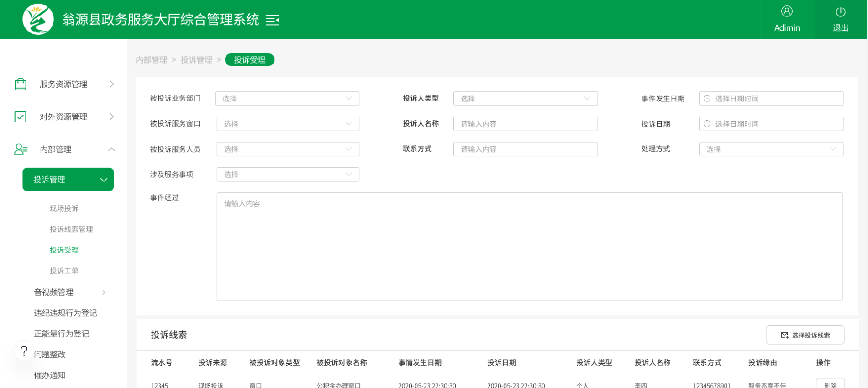
Task: Click 投诉管理 breadcrumb link
Action: pyautogui.click(x=196, y=60)
